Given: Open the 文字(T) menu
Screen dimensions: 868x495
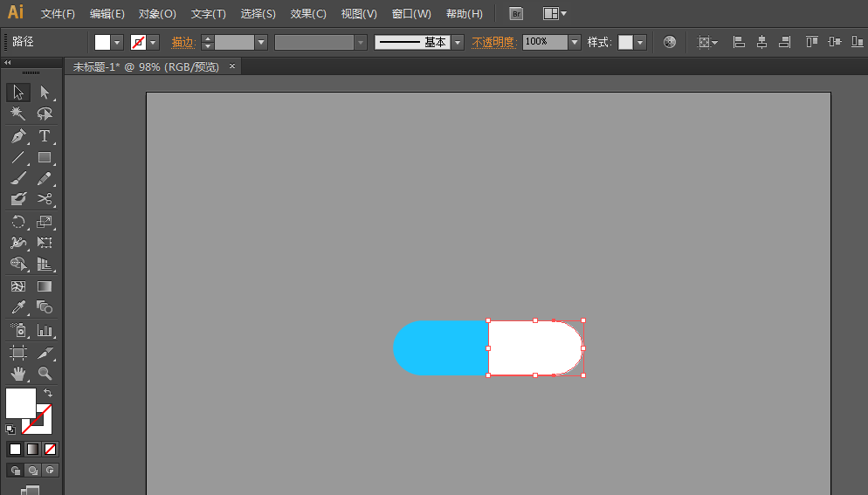Looking at the screenshot, I should point(208,14).
